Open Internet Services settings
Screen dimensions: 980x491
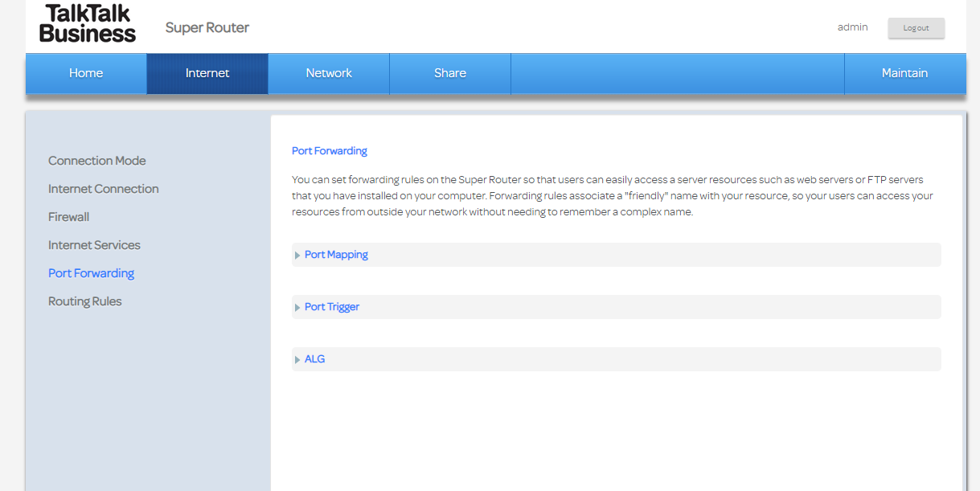(94, 244)
